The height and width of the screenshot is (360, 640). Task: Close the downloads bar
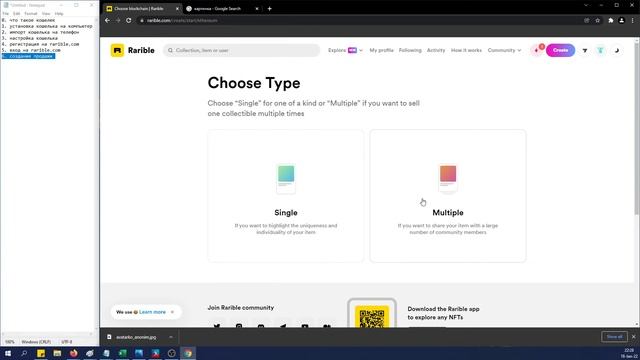tap(633, 337)
